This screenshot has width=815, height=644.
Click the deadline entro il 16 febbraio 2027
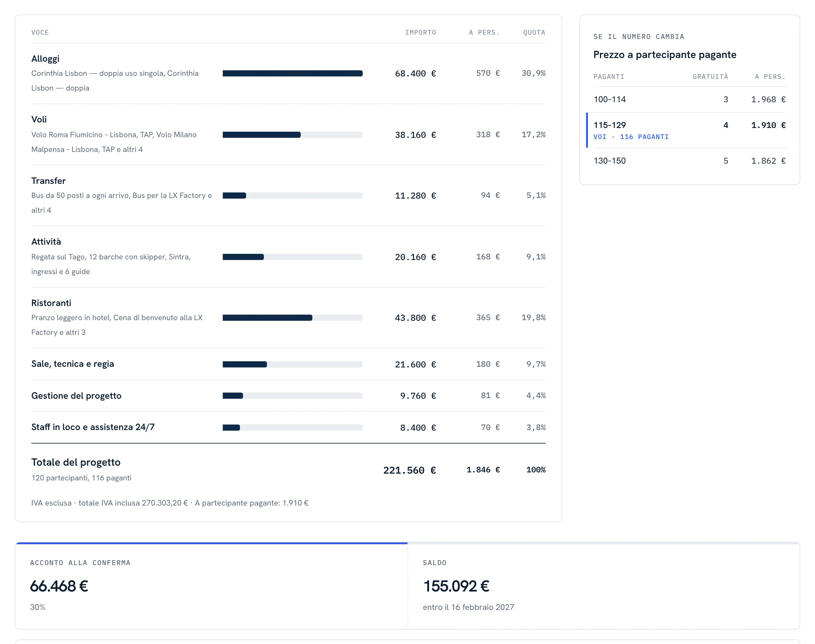coord(468,607)
